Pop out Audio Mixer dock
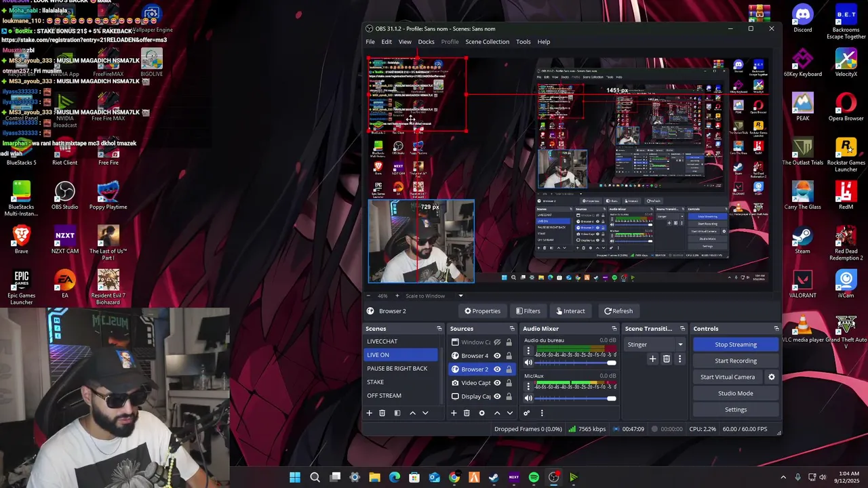 pyautogui.click(x=614, y=329)
